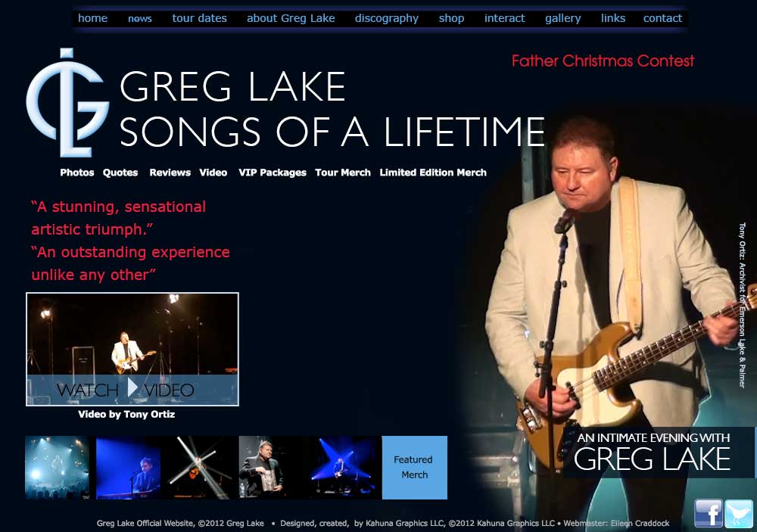Open the concert crowd stage lights thumbnail
Viewport: 757px width, 532px height.
click(x=57, y=468)
